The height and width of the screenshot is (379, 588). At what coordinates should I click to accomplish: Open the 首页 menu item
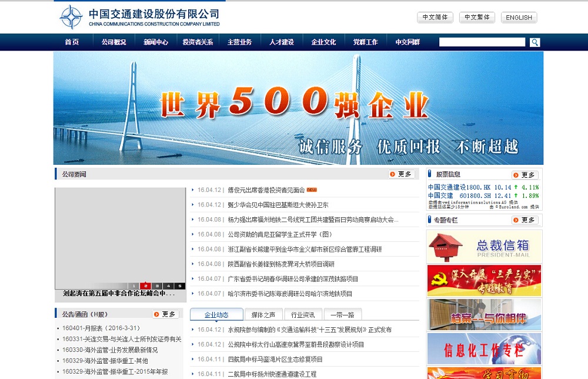click(72, 42)
